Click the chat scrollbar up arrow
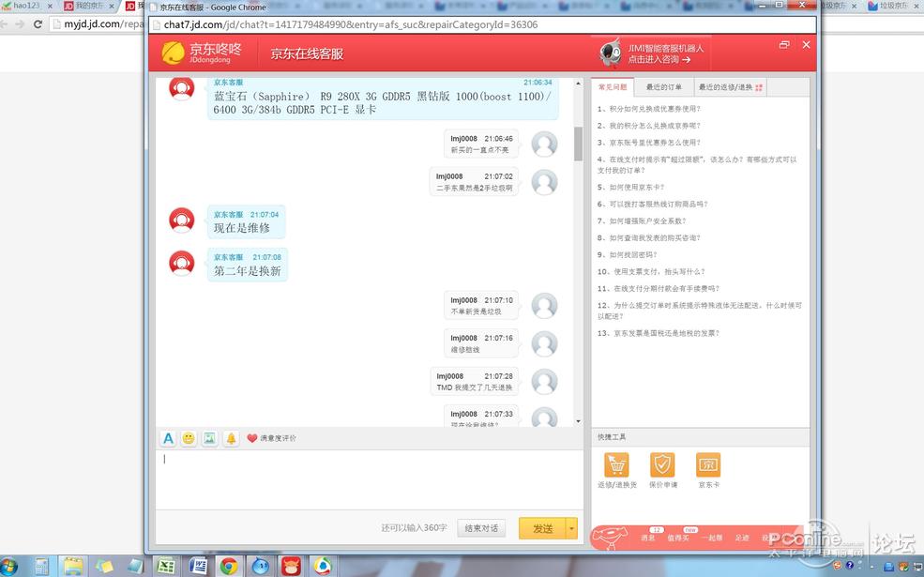Viewport: 924px width, 577px height. pos(578,84)
